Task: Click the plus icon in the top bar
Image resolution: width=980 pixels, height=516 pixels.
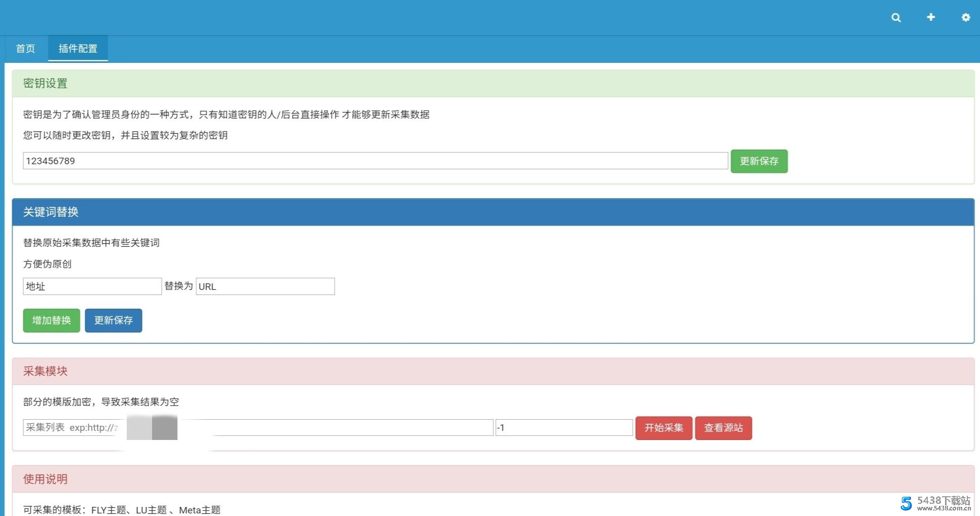Action: [x=930, y=17]
